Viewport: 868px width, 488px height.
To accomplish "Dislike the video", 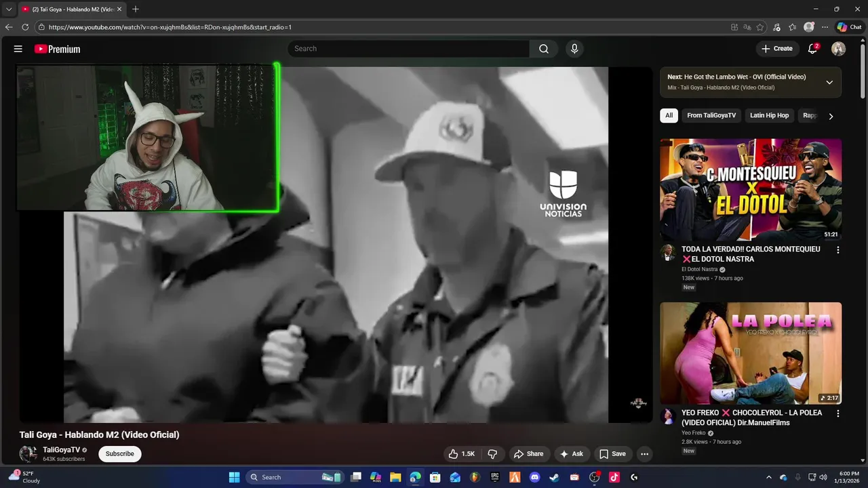I will click(493, 454).
